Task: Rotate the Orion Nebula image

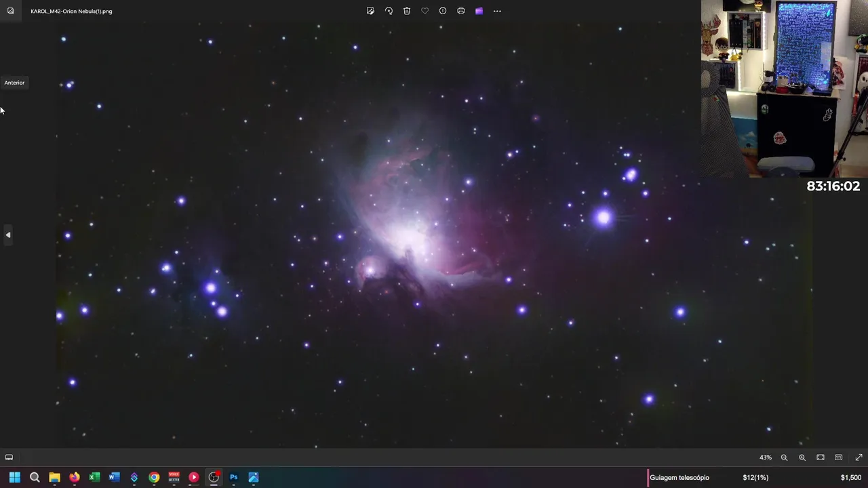Action: point(389,11)
